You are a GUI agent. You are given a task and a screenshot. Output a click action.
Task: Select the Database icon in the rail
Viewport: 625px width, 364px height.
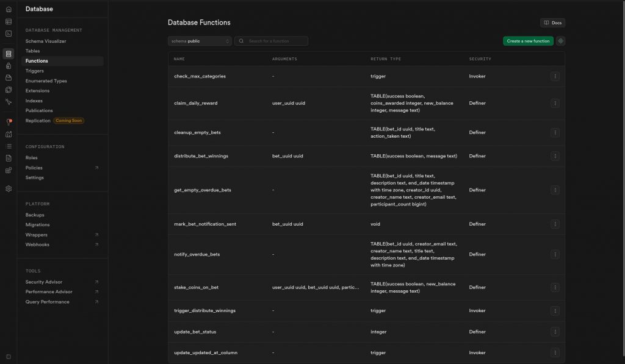pyautogui.click(x=8, y=54)
